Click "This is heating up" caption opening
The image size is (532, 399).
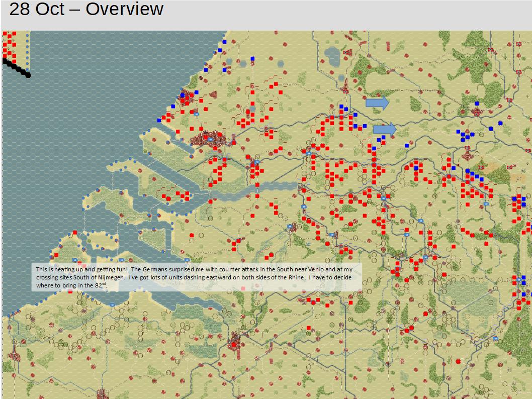(x=60, y=269)
